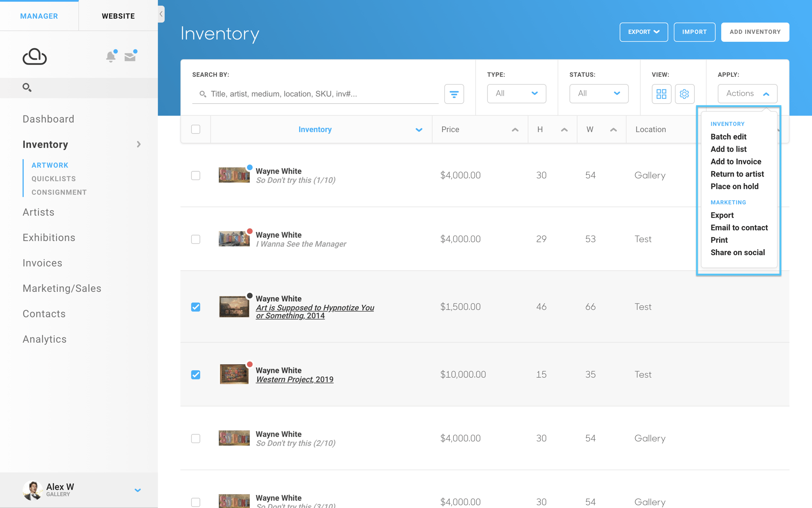Switch to the WEBSITE tab

pos(118,16)
